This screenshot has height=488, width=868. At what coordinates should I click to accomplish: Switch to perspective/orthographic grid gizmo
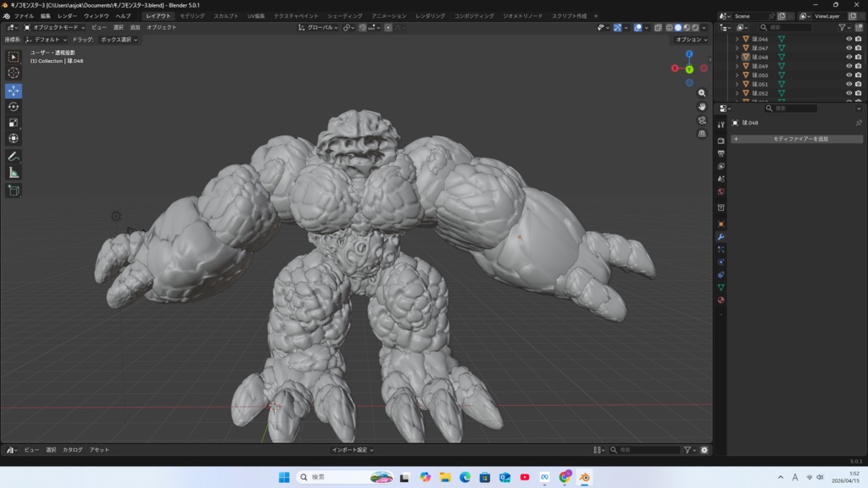pyautogui.click(x=702, y=134)
